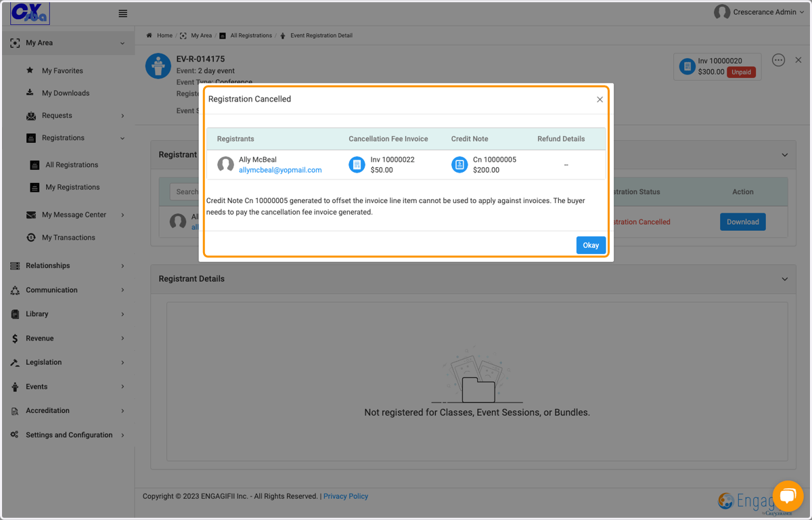The image size is (812, 520).
Task: Click the Relationships sidebar icon
Action: point(15,266)
